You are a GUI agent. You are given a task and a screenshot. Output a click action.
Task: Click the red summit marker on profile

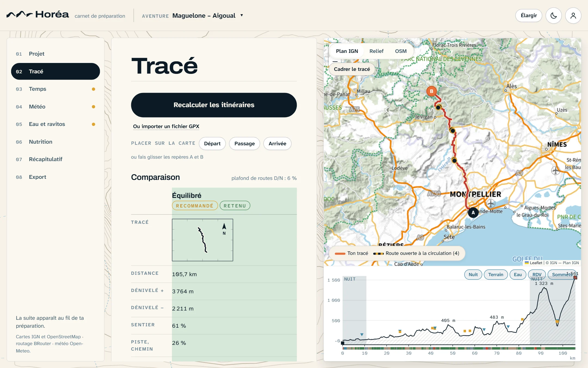pyautogui.click(x=575, y=277)
